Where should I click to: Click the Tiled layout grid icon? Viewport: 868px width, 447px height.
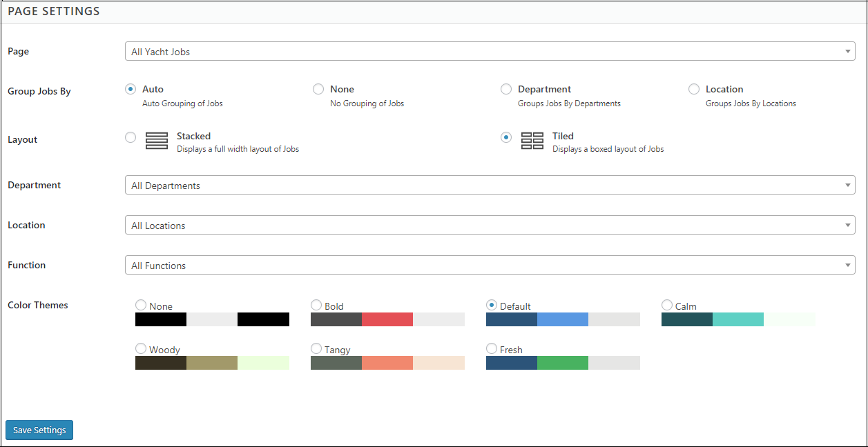coord(532,141)
